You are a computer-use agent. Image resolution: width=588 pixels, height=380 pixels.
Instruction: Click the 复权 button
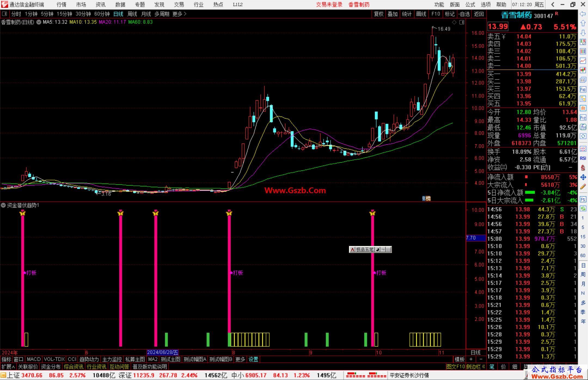(x=379, y=14)
